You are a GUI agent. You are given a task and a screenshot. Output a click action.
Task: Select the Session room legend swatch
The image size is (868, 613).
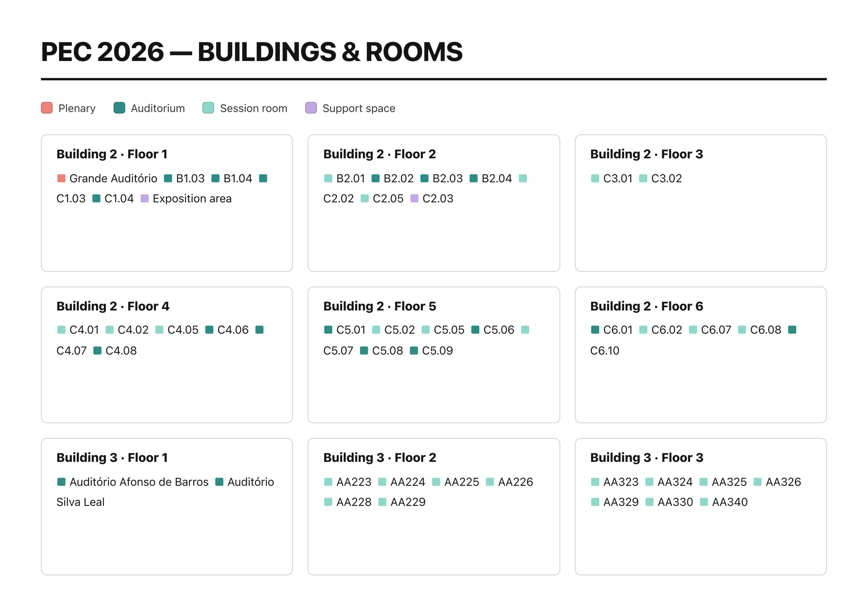click(208, 108)
